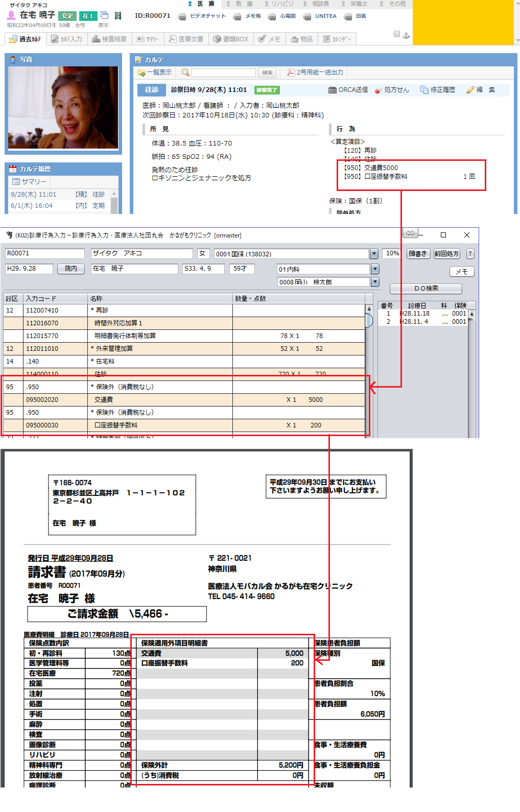Image resolution: width=520 pixels, height=812 pixels.
Task: Click the 頭書き button
Action: click(418, 253)
